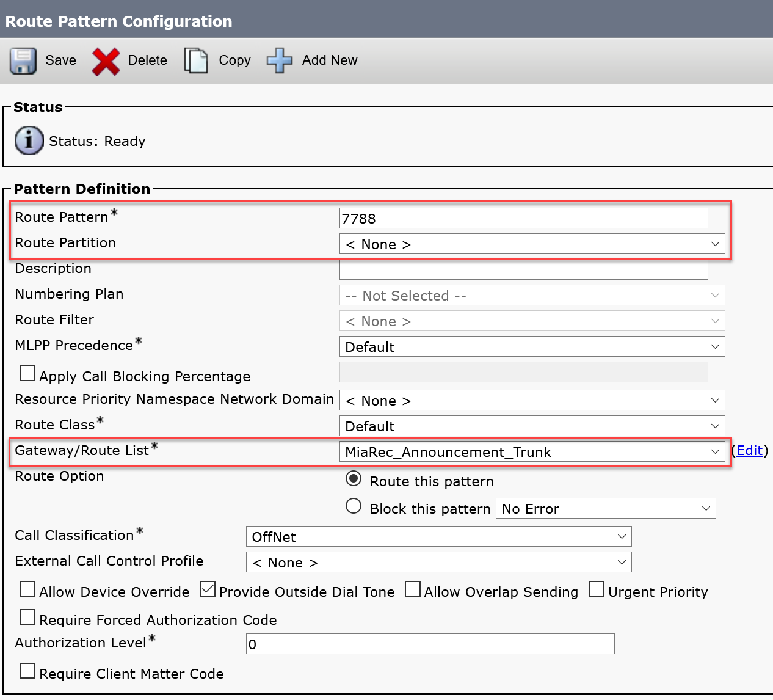
Task: Click the red X Delete icon
Action: click(x=106, y=61)
